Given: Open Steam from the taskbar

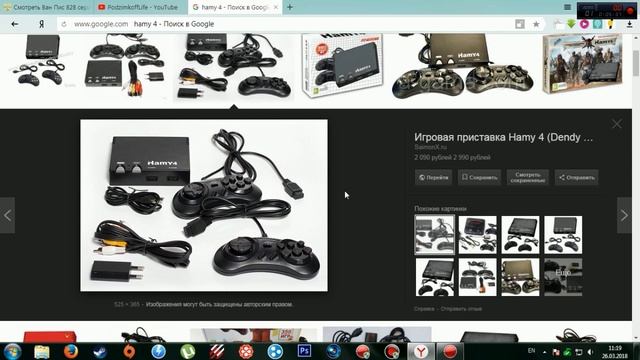Looking at the screenshot, I should pos(100,351).
